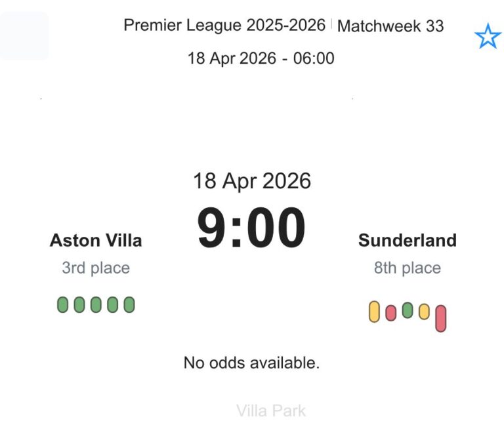
Task: Click the league logo placeholder beside the header
Action: pyautogui.click(x=24, y=36)
